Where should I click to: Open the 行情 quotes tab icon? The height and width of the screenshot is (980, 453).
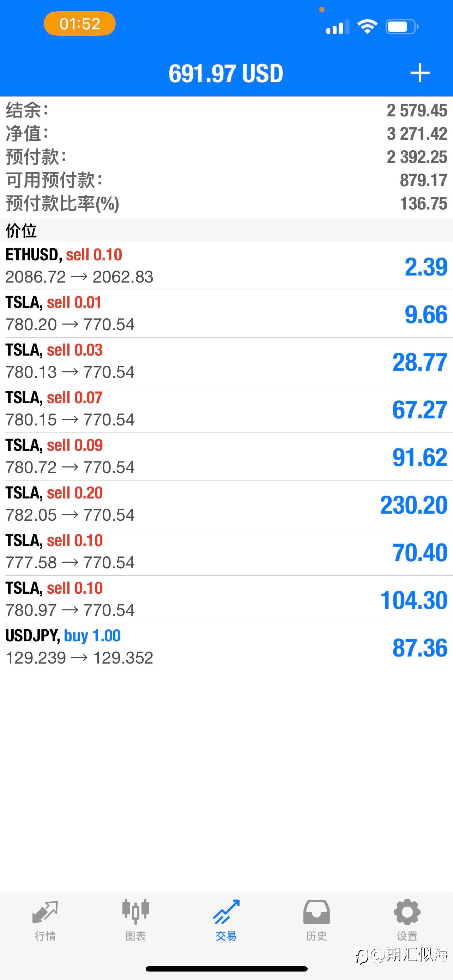coord(45,912)
